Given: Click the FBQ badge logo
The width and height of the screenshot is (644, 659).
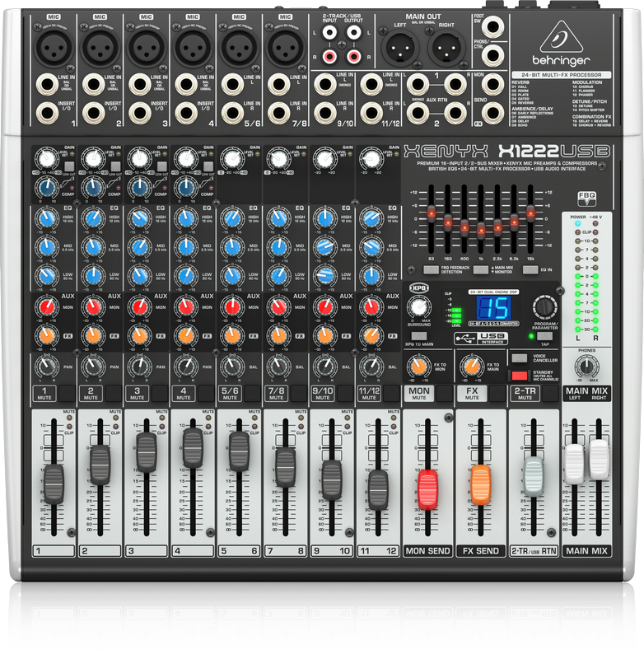Looking at the screenshot, I should (587, 199).
